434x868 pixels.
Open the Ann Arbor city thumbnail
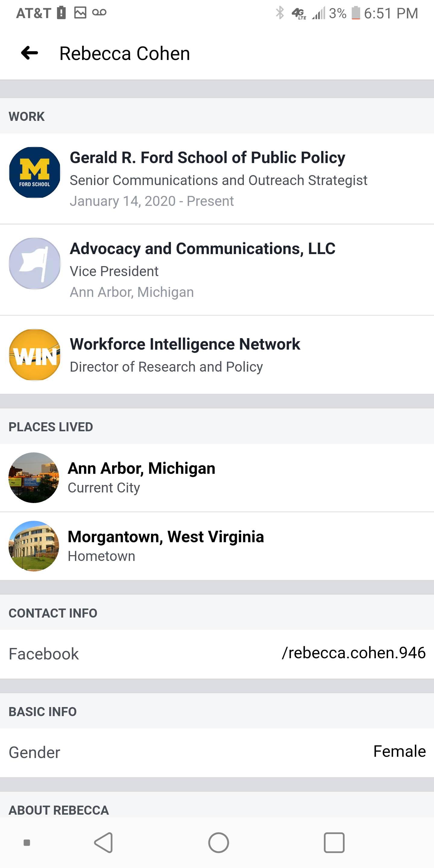pyautogui.click(x=34, y=477)
